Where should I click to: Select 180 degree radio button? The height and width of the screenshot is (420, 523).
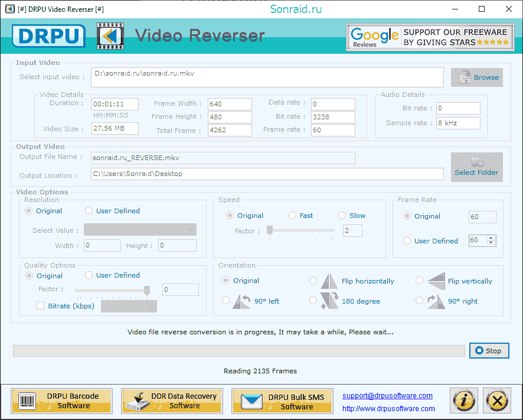pos(313,301)
